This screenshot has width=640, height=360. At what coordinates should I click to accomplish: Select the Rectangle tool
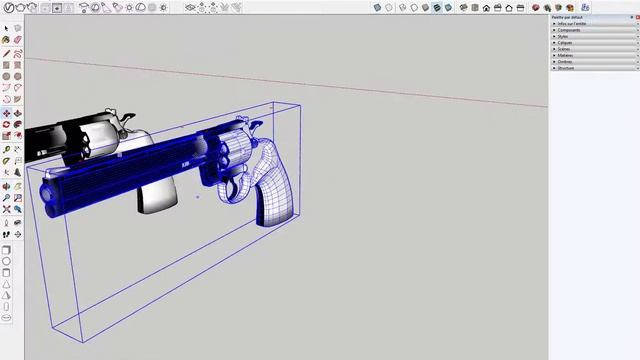[x=6, y=65]
